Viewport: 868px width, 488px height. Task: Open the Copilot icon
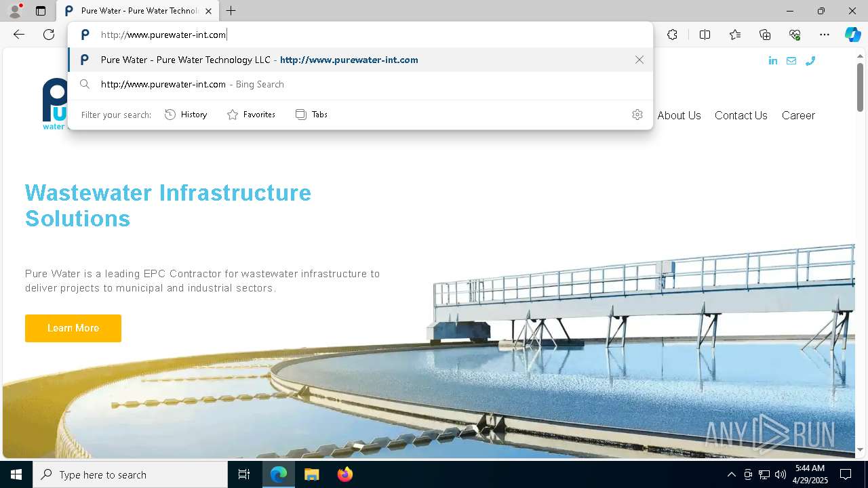(x=852, y=35)
